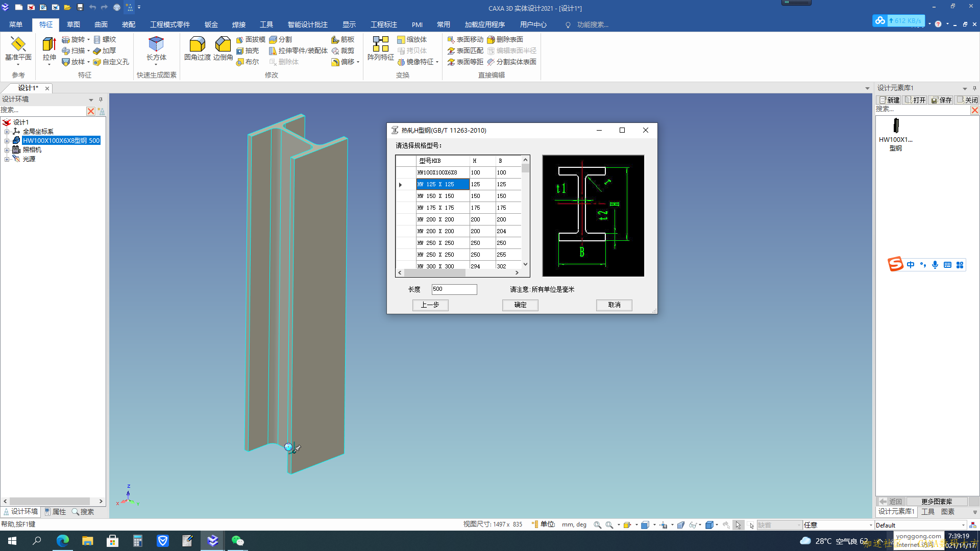Viewport: 980px width, 551px height.
Task: Select the HW 200 X 200 row with B 204
Action: 458,231
